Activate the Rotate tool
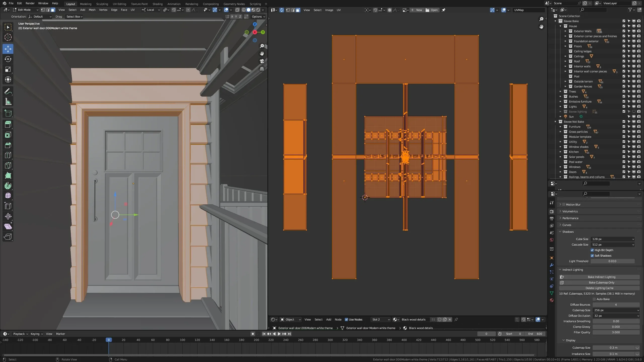Screen dimensions: 644x362 pyautogui.click(x=8, y=59)
